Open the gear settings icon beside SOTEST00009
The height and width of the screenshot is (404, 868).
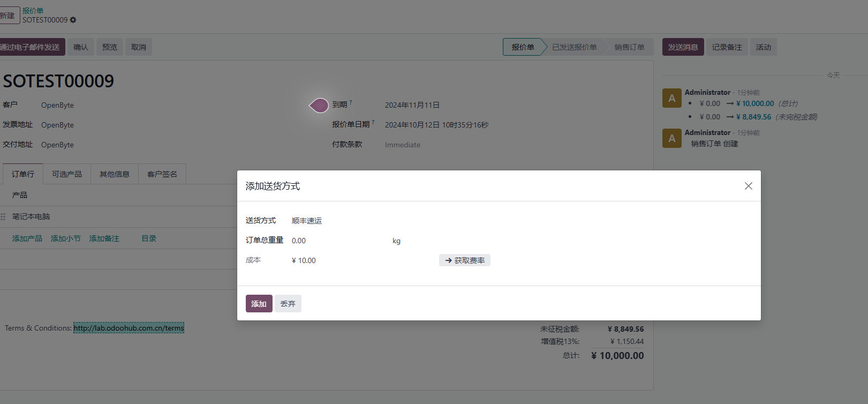coord(73,20)
